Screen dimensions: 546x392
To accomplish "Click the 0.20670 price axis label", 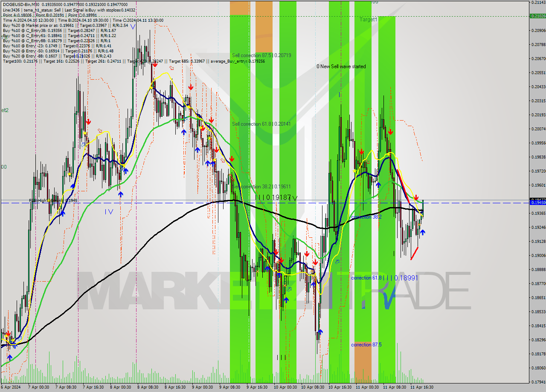I will (x=538, y=59).
